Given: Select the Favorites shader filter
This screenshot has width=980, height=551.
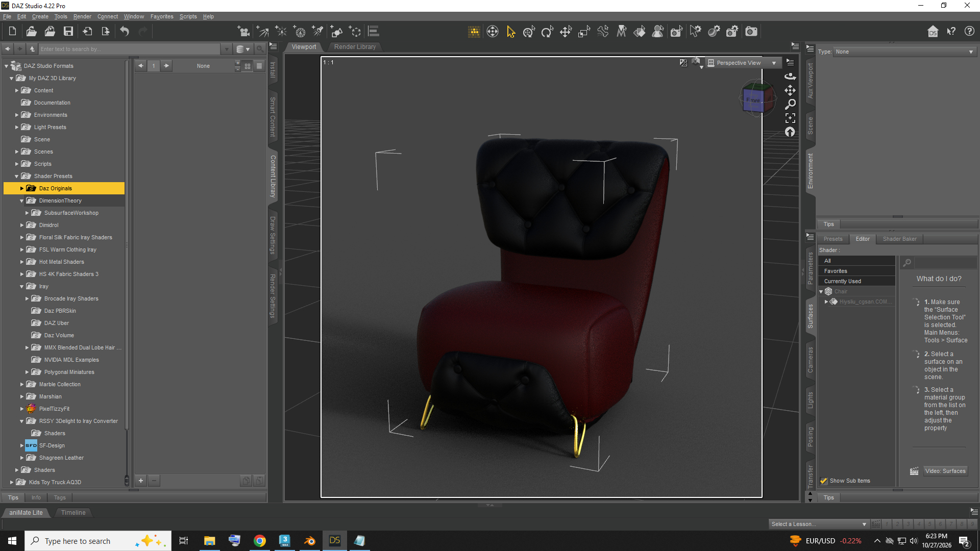Looking at the screenshot, I should pos(856,271).
